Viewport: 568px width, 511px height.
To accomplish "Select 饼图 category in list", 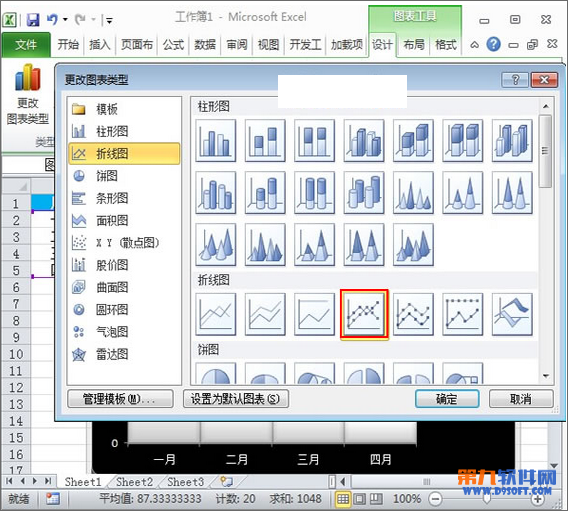I will click(x=124, y=176).
